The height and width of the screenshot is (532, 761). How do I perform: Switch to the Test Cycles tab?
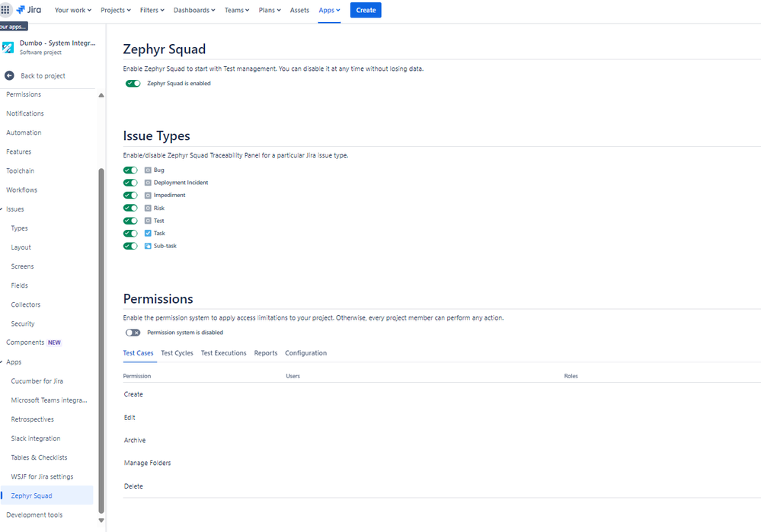pyautogui.click(x=177, y=353)
